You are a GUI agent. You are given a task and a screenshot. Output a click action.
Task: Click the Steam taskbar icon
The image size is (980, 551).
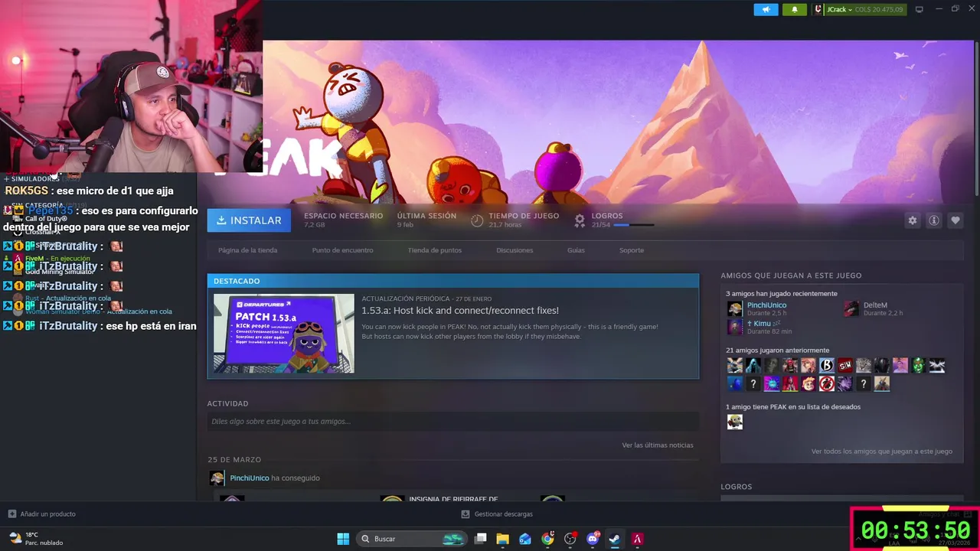[615, 539]
